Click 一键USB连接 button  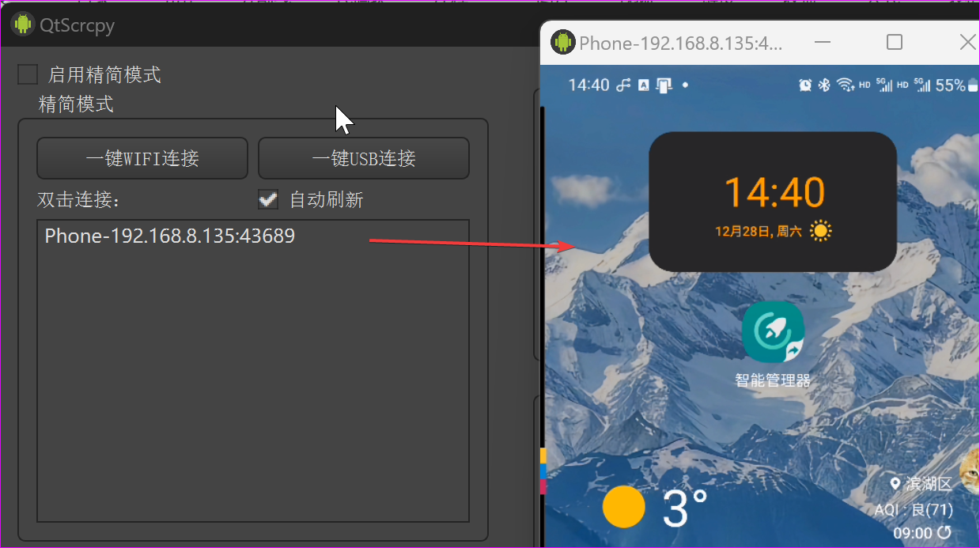tap(363, 158)
